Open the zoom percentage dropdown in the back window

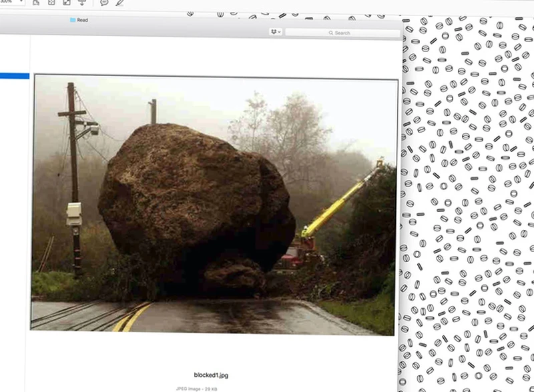point(12,2)
